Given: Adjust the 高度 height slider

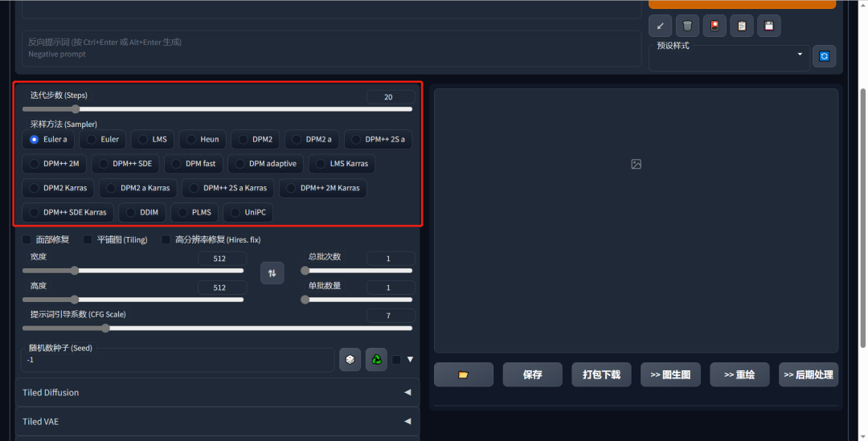Looking at the screenshot, I should 133,300.
